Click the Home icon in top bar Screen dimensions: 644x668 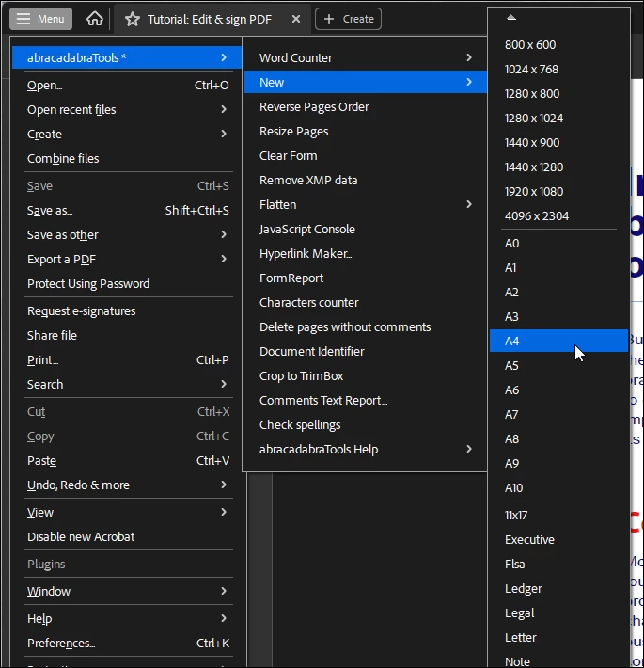click(x=95, y=19)
